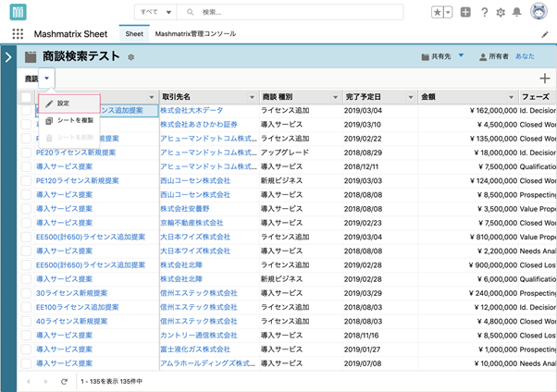This screenshot has height=392, width=557.
Task: Open the すべて search scope dropdown
Action: click(x=155, y=12)
